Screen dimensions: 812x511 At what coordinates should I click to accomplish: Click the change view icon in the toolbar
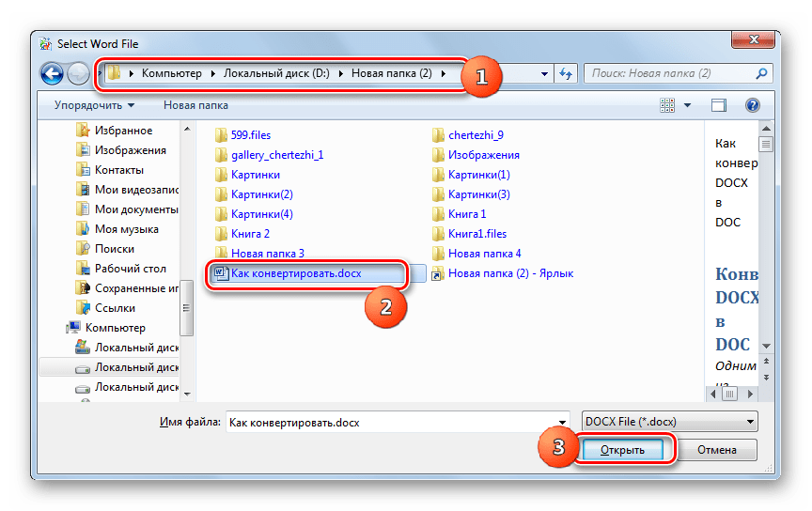[667, 105]
